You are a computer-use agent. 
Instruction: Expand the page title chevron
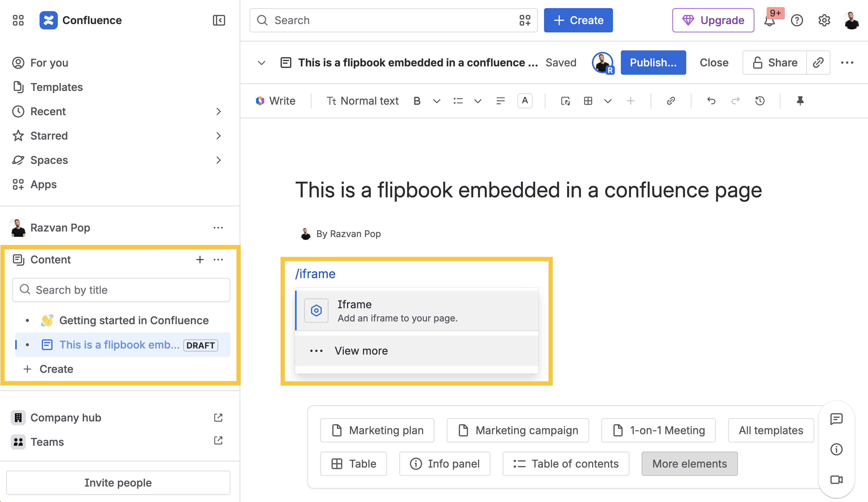click(x=261, y=63)
